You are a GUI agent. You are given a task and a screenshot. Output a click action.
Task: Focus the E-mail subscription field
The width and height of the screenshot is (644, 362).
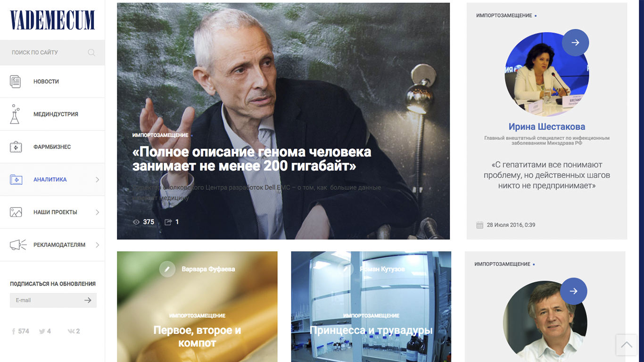46,300
